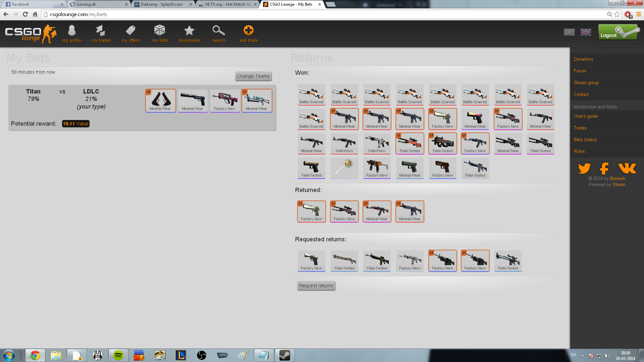Open a new browser tab
644x362 pixels.
pos(331,4)
